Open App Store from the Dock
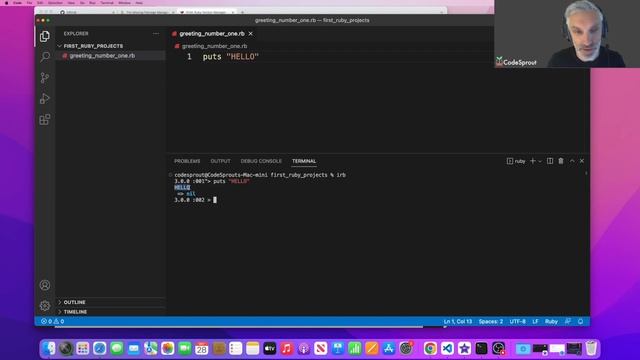Image resolution: width=640 pixels, height=360 pixels. [389, 349]
